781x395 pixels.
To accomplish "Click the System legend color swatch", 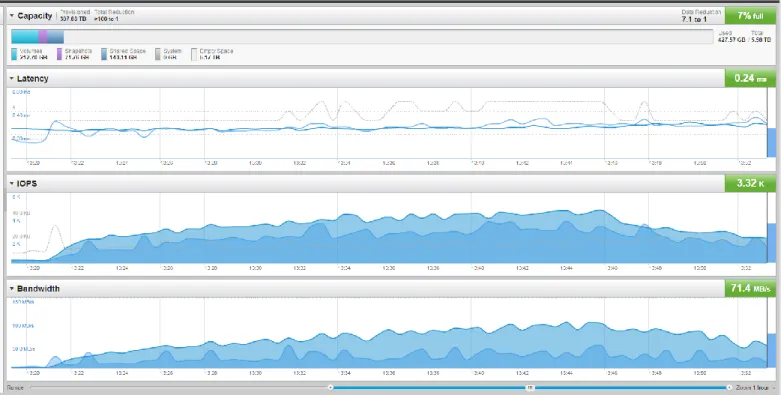I will click(x=158, y=54).
